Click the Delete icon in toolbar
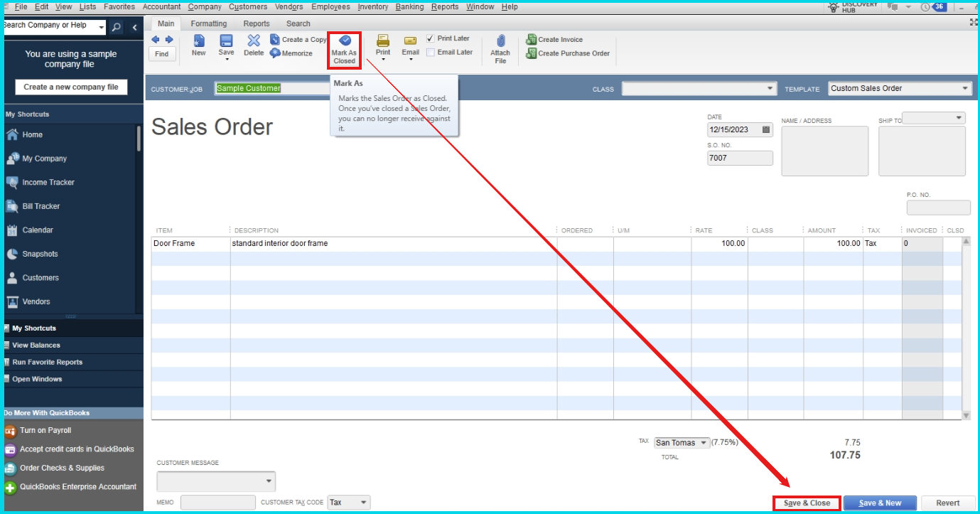Viewport: 980px width, 514px height. (254, 41)
